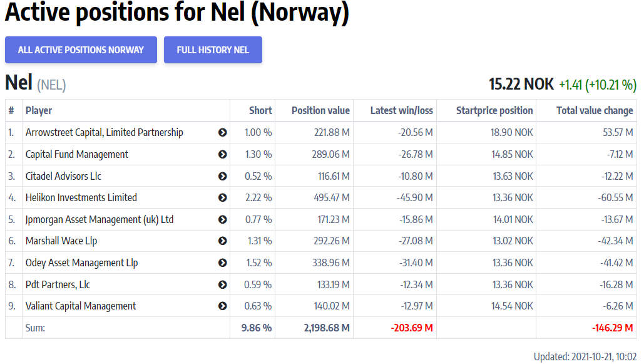644x364 pixels.
Task: Expand Valiant Capital Management details
Action: click(223, 306)
